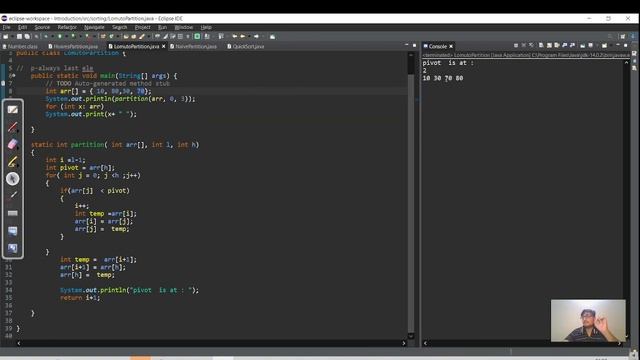Click the New file toolbar icon
Image resolution: width=640 pixels, height=360 pixels.
[x=6, y=36]
